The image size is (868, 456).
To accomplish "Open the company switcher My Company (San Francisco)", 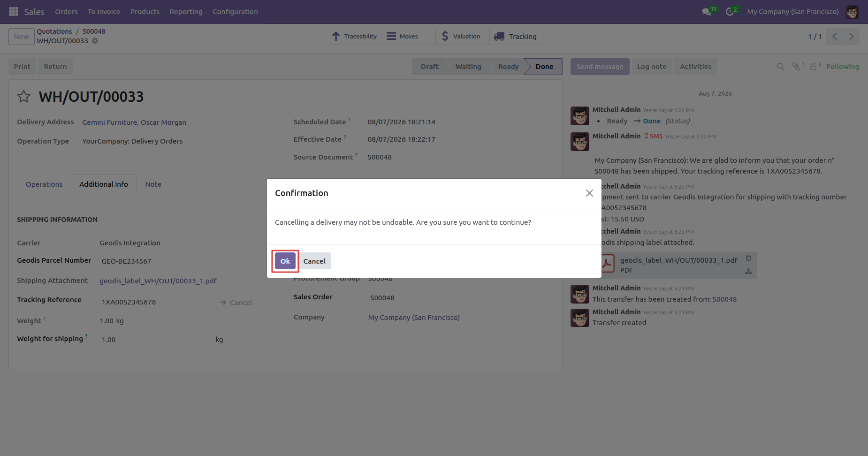I will 793,12.
